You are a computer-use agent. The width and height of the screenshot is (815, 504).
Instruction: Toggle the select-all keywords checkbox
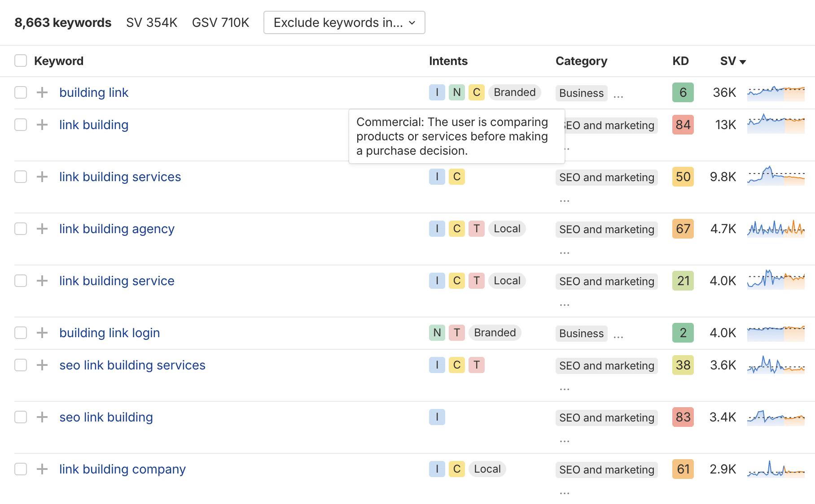point(21,61)
